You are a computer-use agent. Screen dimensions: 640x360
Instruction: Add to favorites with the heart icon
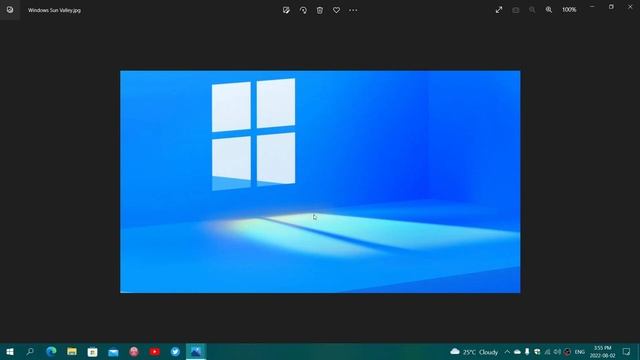coord(336,10)
